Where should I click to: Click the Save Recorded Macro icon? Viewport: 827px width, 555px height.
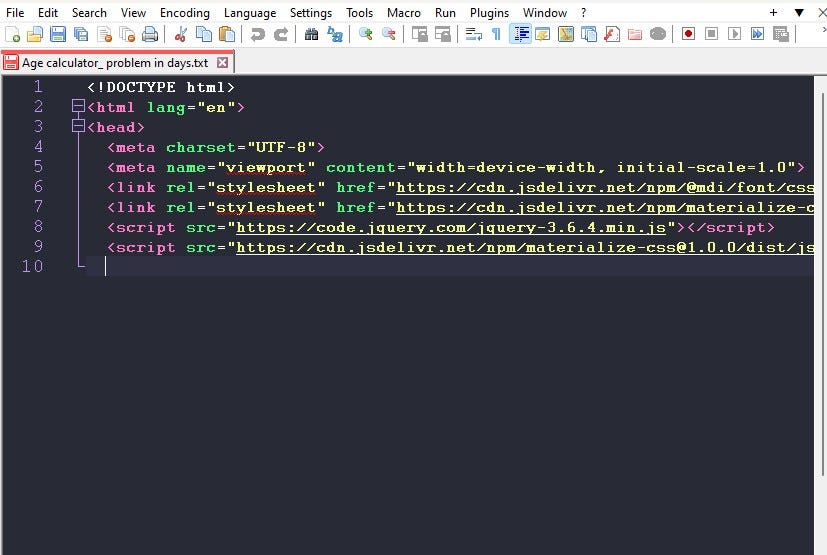point(781,34)
